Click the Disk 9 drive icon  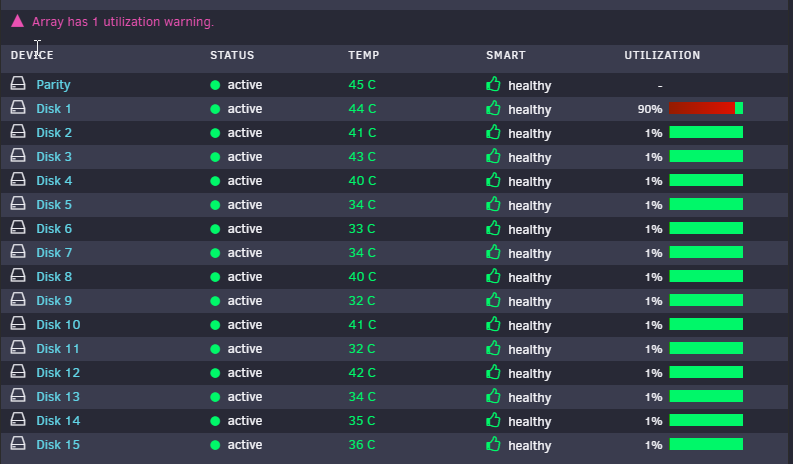point(18,300)
